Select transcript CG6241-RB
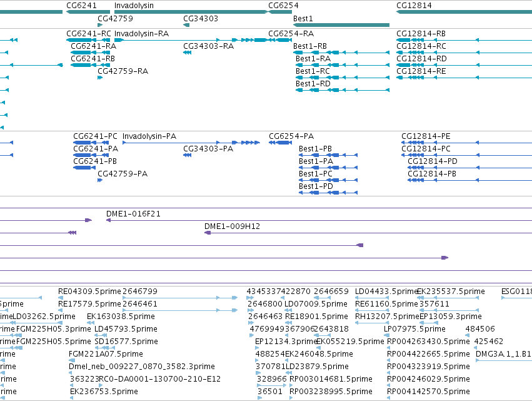This screenshot has width=532, height=401. (93, 59)
